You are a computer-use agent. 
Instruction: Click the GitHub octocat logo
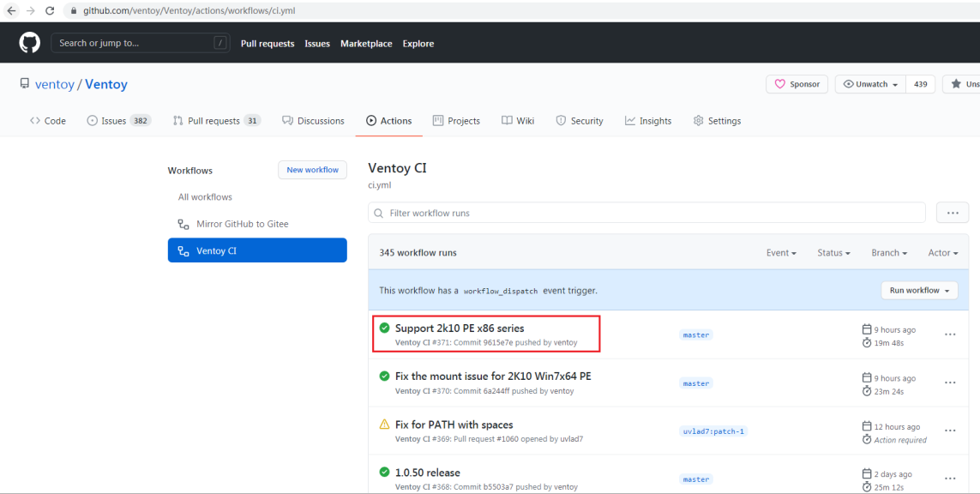[29, 43]
